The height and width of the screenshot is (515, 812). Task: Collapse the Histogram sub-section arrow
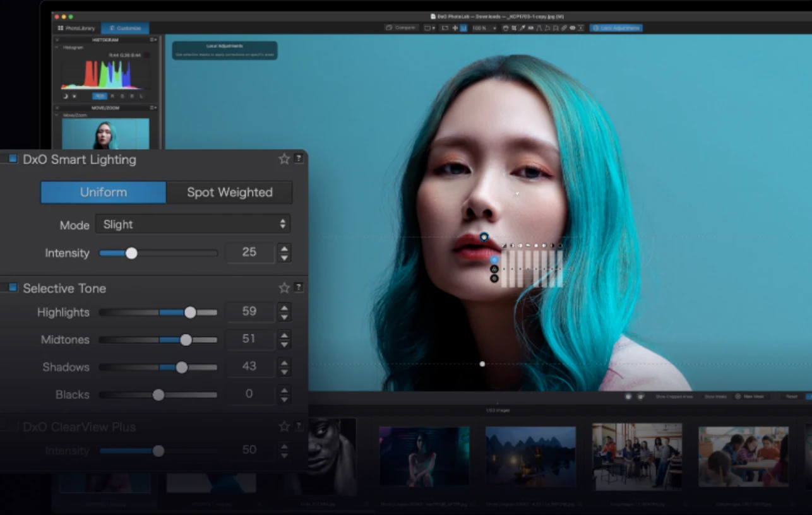click(57, 47)
